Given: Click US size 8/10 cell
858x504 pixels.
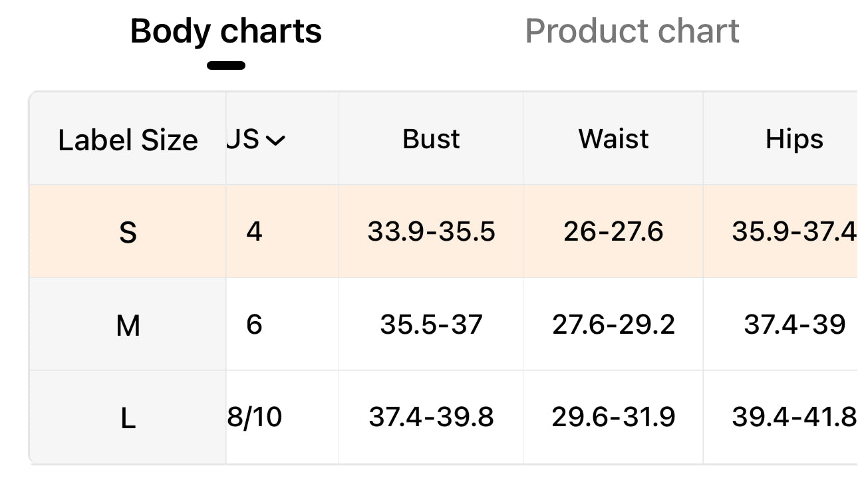Looking at the screenshot, I should (x=255, y=417).
